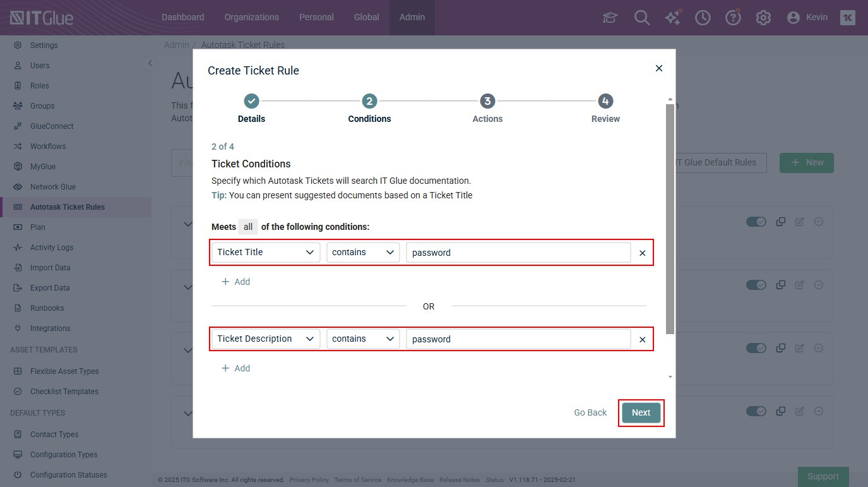Image resolution: width=868 pixels, height=487 pixels.
Task: Expand the second ticket rule row chevron
Action: [187, 287]
